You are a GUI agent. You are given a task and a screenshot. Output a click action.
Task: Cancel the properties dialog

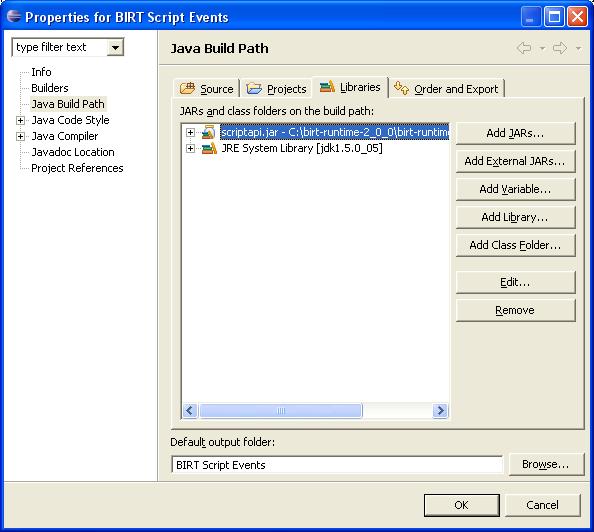coord(542,505)
